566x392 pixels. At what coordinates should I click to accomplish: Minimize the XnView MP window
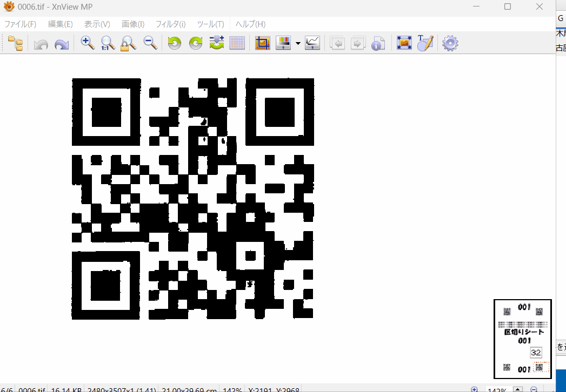tap(476, 6)
